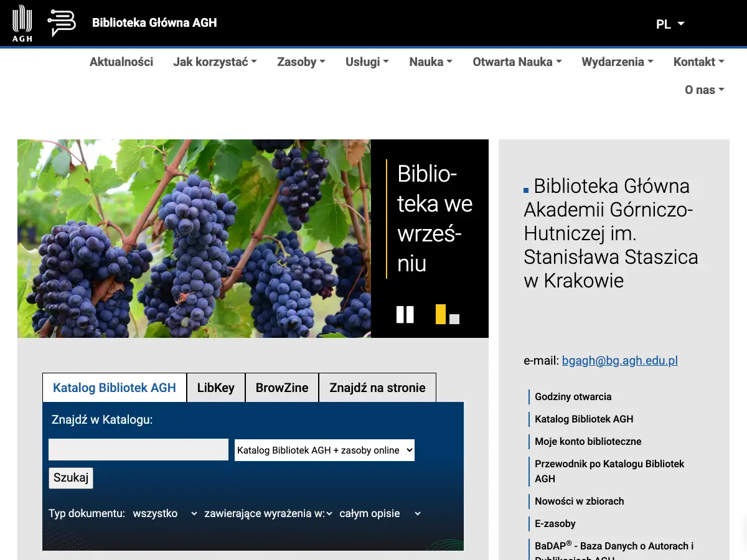Expand the Nauka menu
The width and height of the screenshot is (747, 560).
431,62
